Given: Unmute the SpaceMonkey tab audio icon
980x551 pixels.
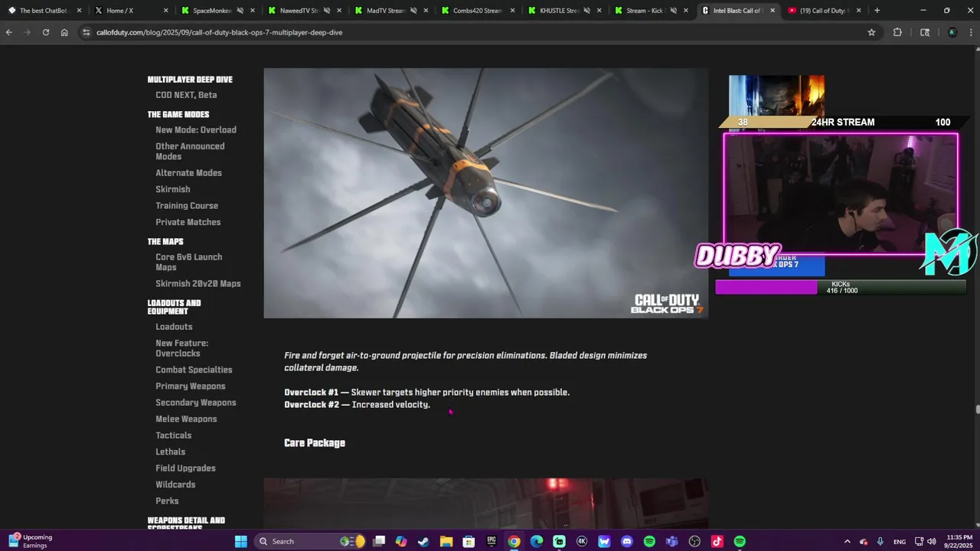Looking at the screenshot, I should 240,11.
